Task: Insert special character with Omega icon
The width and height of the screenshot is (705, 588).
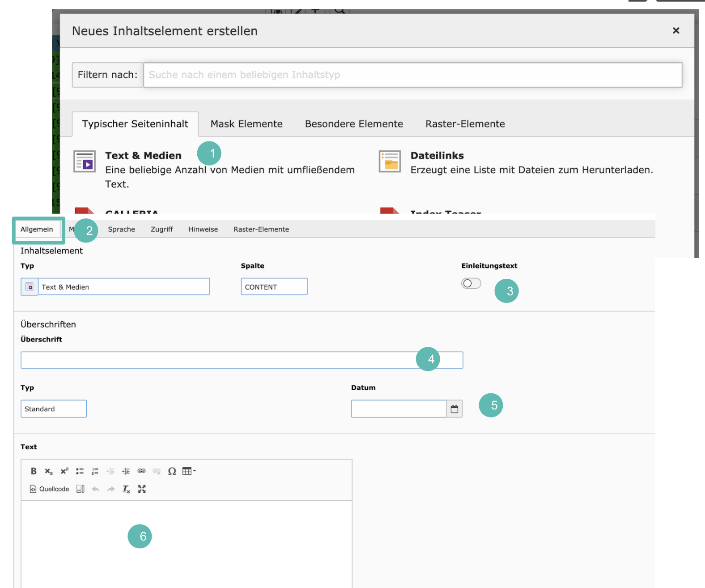Action: [x=172, y=471]
